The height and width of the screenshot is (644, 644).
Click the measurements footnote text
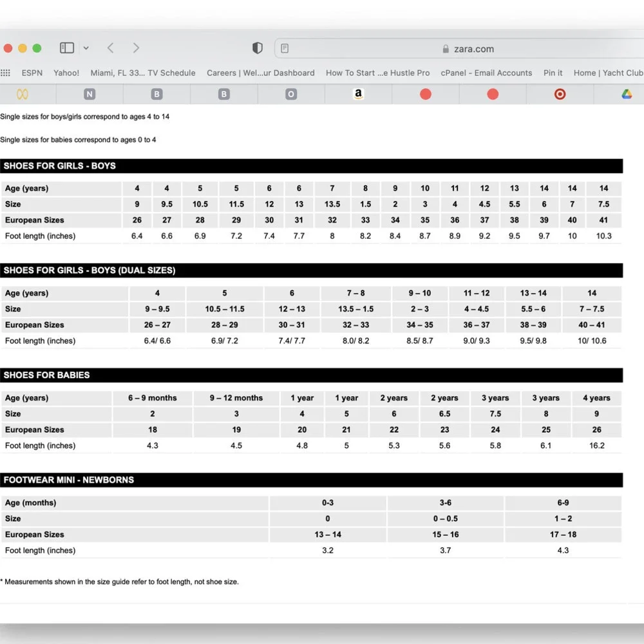point(119,582)
